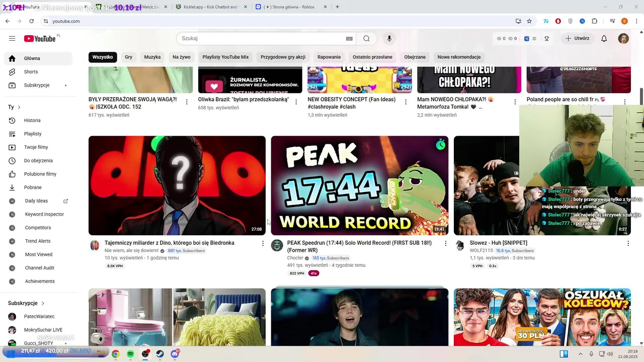Click the Tajemniczy miliarder z Dino video title
This screenshot has width=644, height=362.
(170, 243)
